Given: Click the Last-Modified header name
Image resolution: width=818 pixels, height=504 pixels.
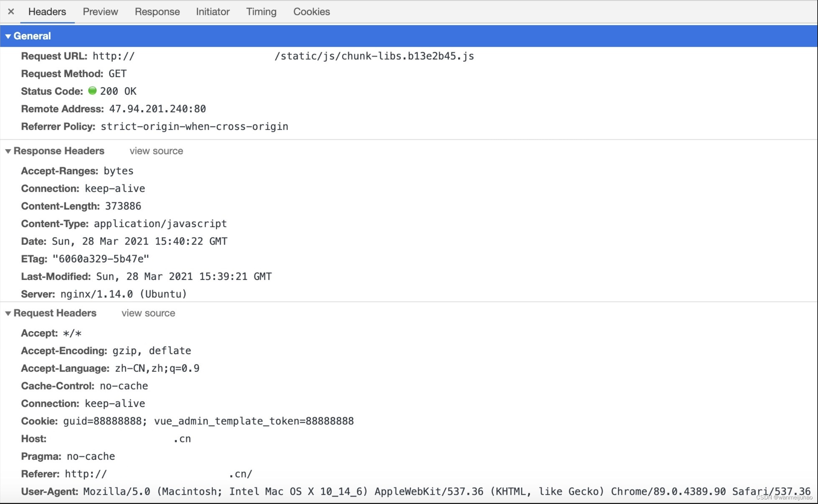Looking at the screenshot, I should click(56, 276).
